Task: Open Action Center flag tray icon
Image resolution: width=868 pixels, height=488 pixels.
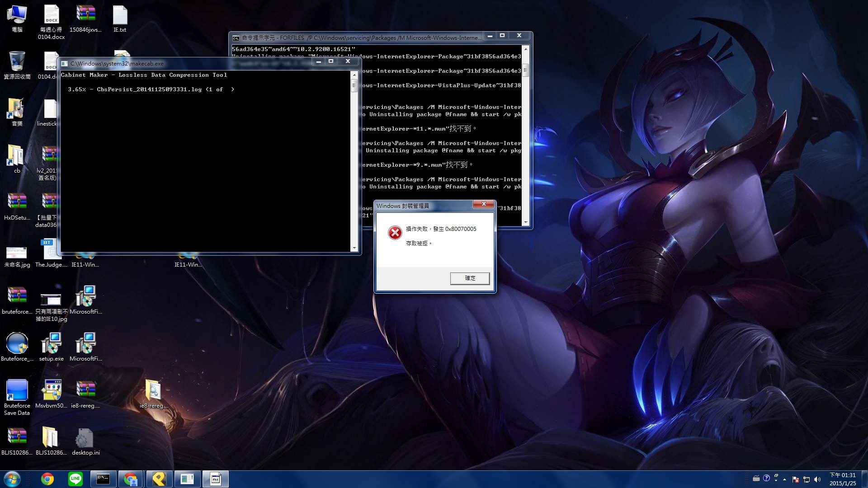Action: (796, 479)
